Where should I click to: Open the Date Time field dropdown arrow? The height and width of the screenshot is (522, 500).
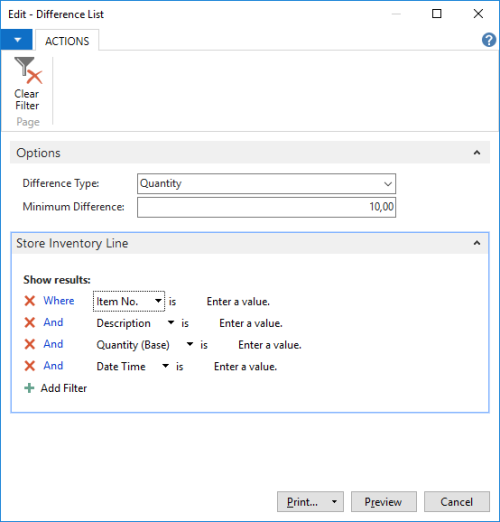tap(165, 366)
